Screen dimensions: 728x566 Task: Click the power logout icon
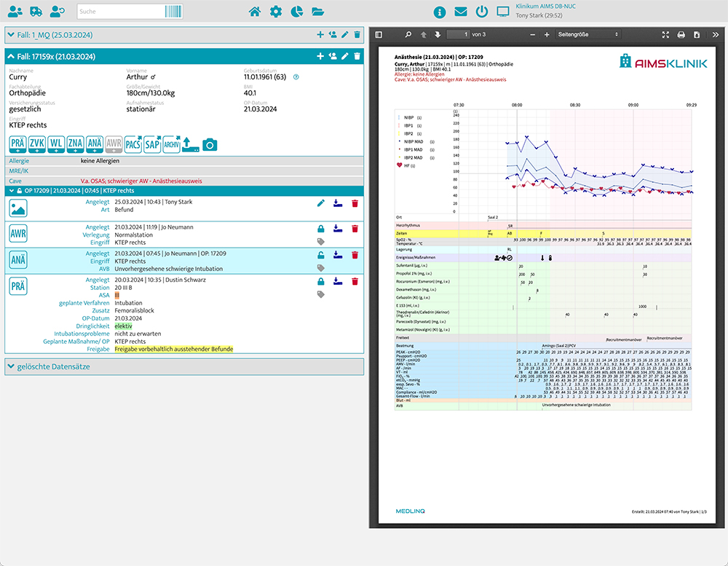pyautogui.click(x=482, y=12)
